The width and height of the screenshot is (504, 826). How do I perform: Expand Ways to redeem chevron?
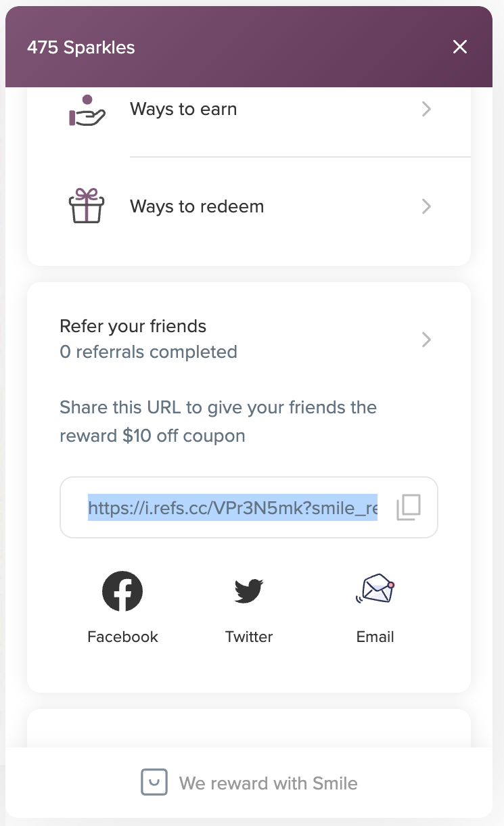click(x=426, y=206)
